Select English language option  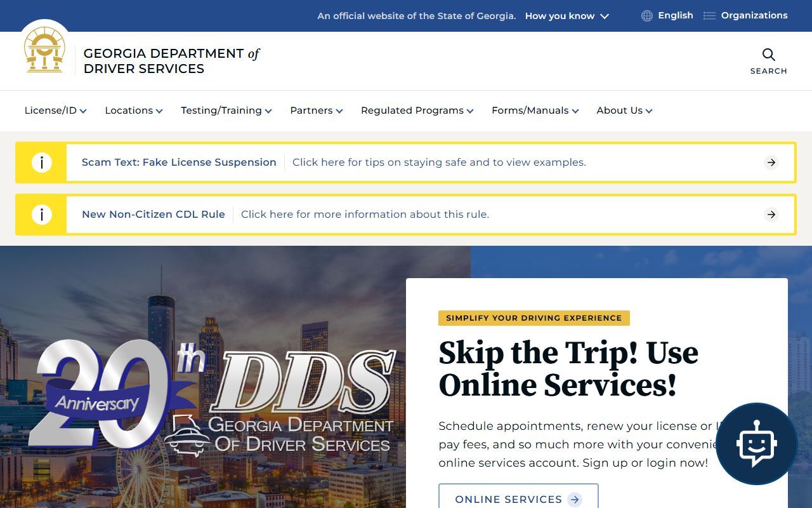[676, 15]
